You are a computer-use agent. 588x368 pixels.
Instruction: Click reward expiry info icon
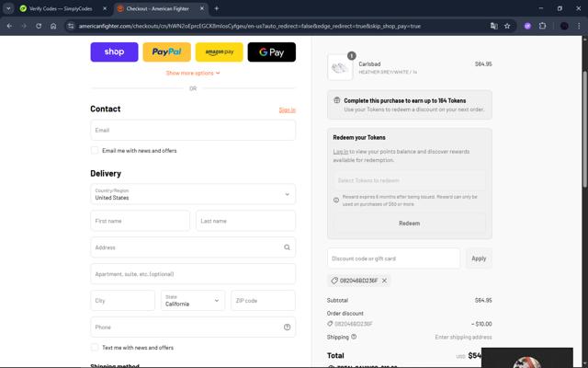[x=336, y=201]
